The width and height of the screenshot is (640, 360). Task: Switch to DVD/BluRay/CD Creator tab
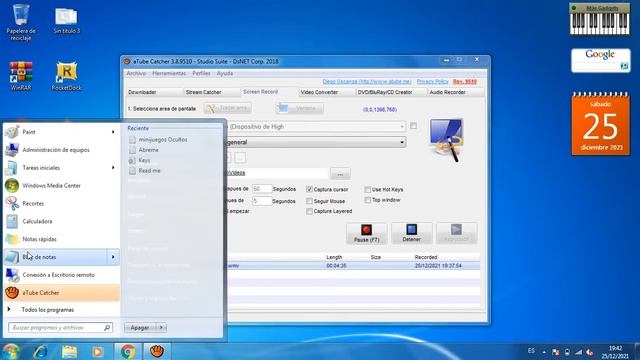390,92
